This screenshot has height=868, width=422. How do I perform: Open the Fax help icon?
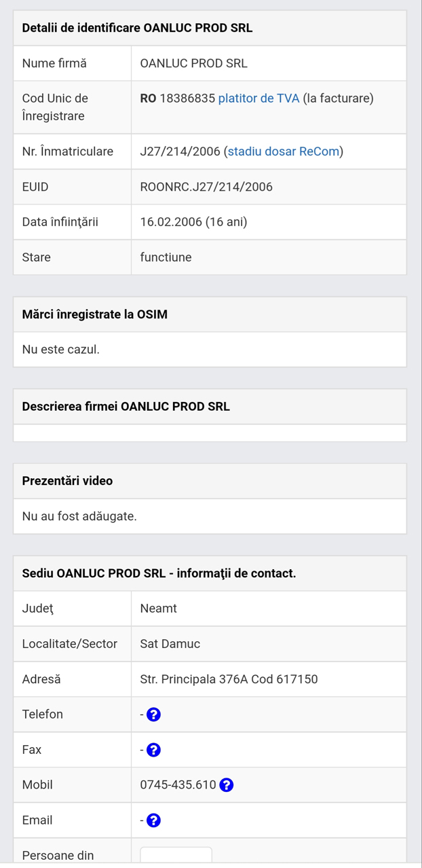pyautogui.click(x=153, y=750)
